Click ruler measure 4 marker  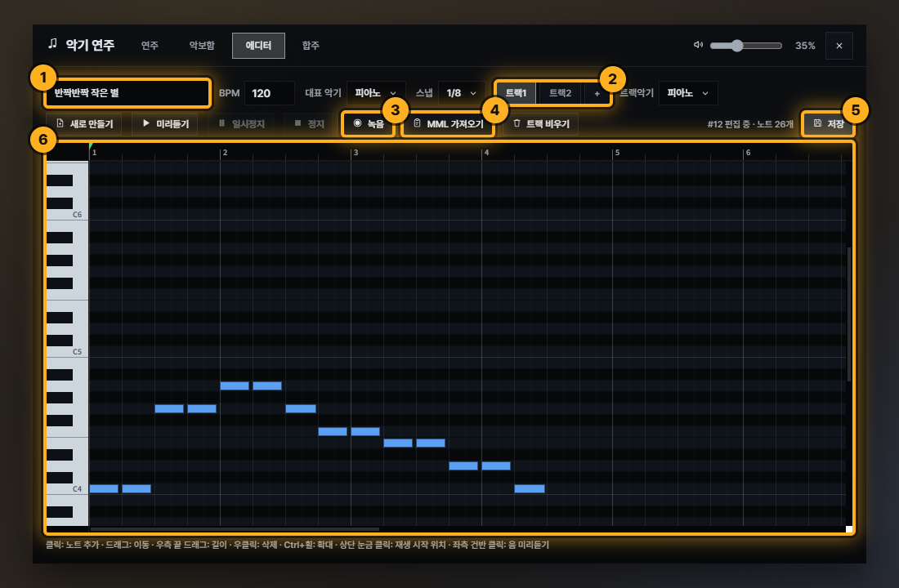pyautogui.click(x=485, y=153)
